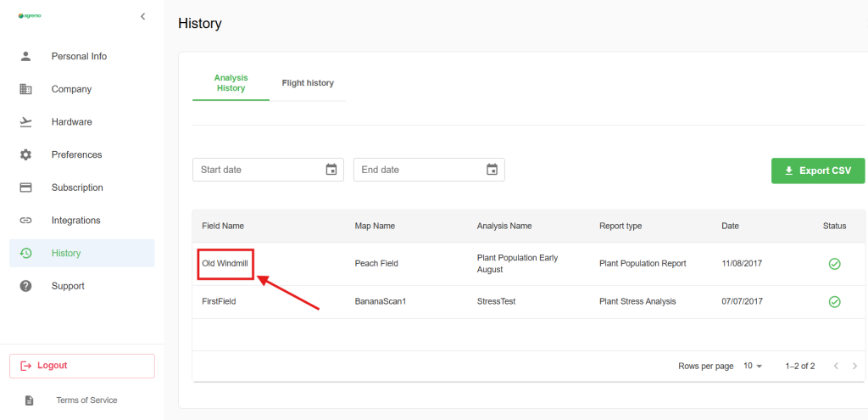Switch to the Flight history tab
The image size is (868, 420).
pyautogui.click(x=308, y=83)
